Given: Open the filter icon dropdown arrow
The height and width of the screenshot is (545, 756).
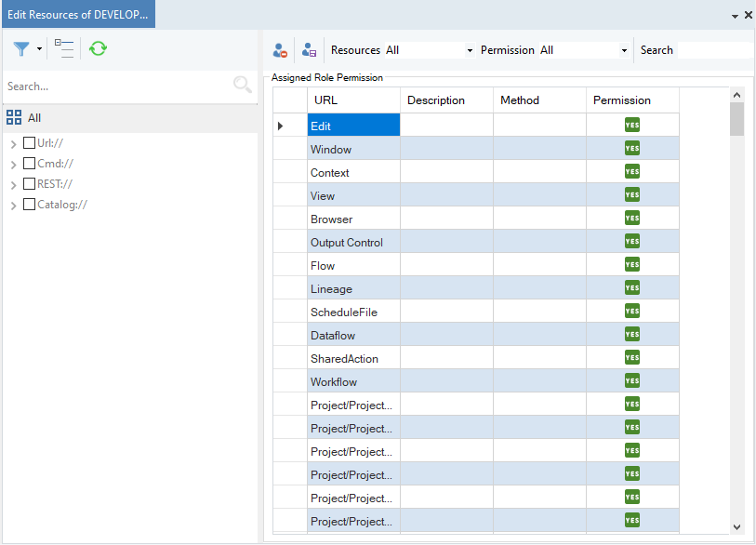Looking at the screenshot, I should point(39,49).
